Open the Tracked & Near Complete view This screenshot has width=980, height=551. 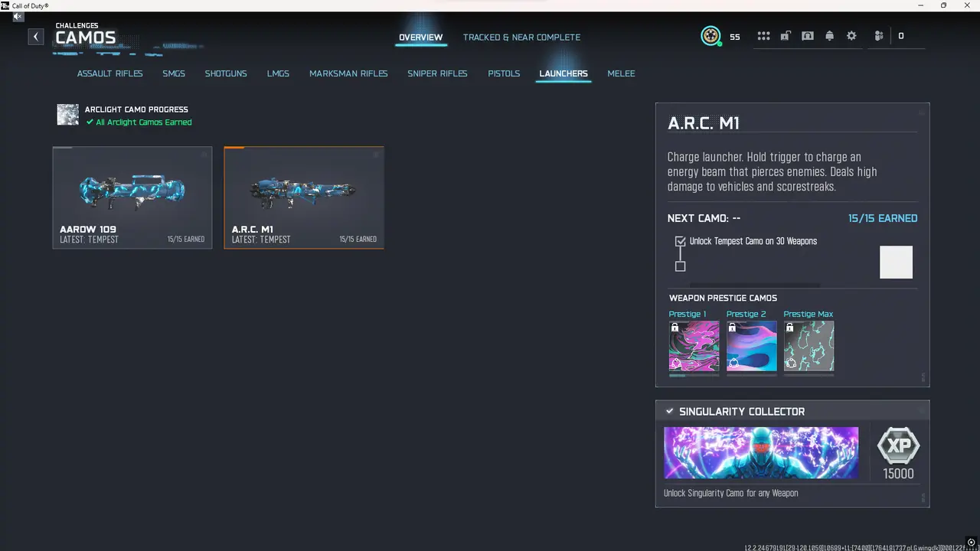tap(521, 37)
